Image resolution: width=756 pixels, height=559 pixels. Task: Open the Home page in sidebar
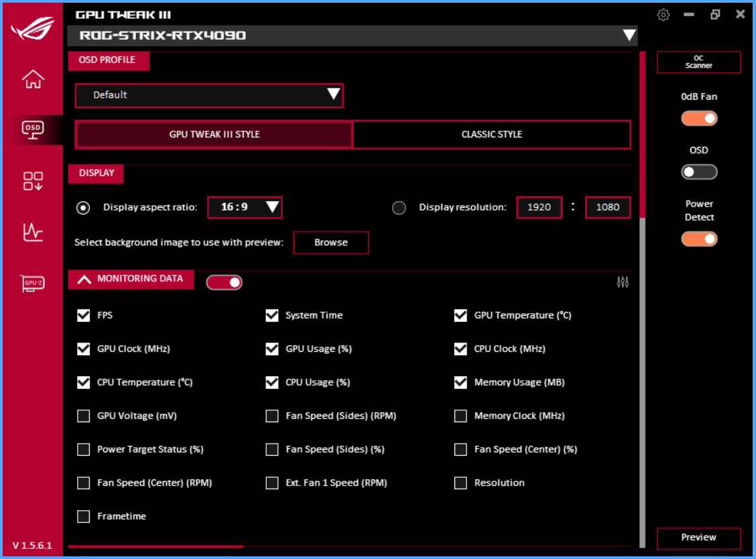tap(33, 79)
